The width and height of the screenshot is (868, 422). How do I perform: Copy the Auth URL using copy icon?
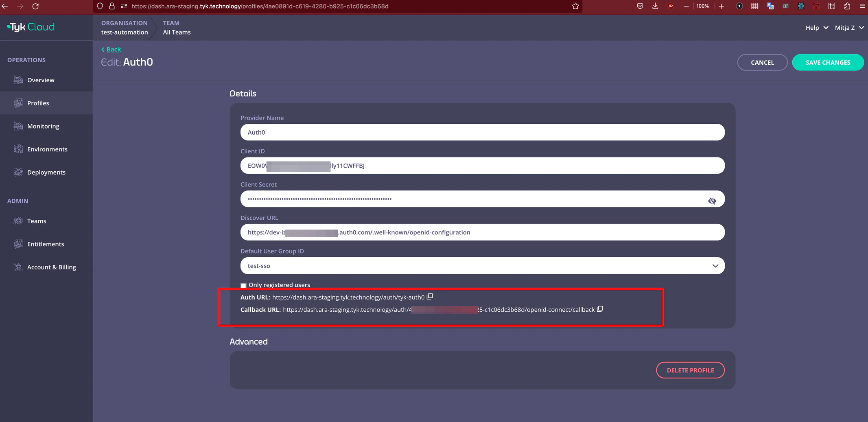click(x=430, y=297)
